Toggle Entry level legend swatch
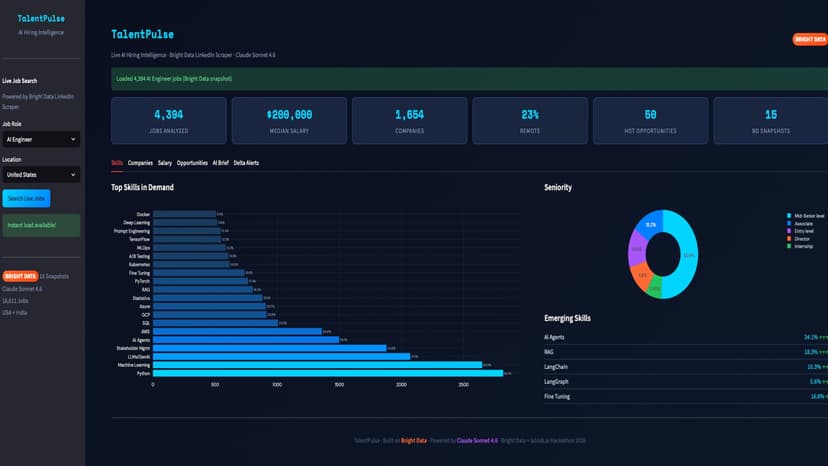The width and height of the screenshot is (828, 466). click(789, 231)
